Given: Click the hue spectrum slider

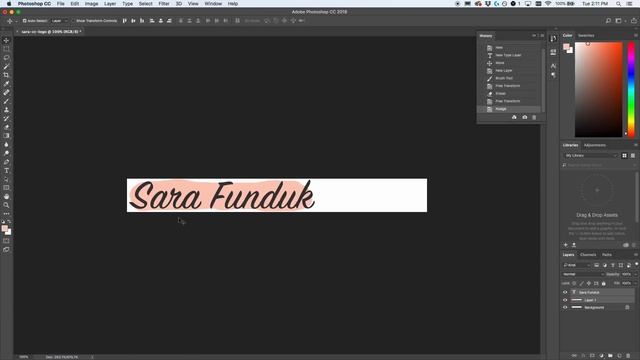Looking at the screenshot, I should coord(631,89).
